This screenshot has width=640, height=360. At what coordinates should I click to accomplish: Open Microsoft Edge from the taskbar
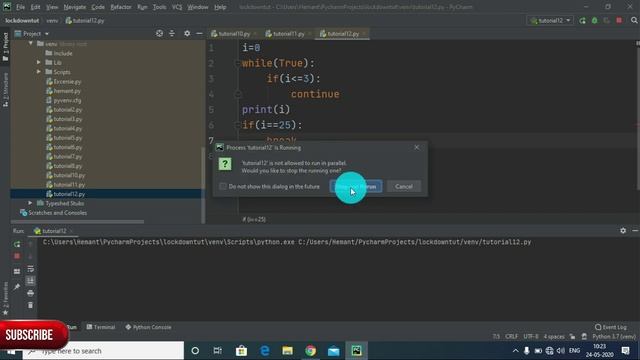[x=264, y=351]
